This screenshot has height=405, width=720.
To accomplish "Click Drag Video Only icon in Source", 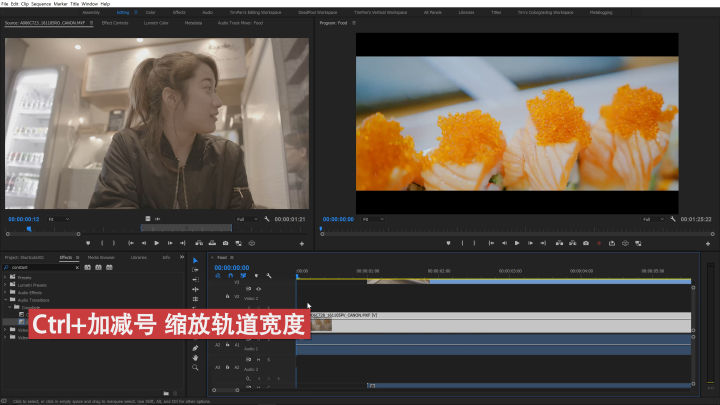I will (147, 219).
